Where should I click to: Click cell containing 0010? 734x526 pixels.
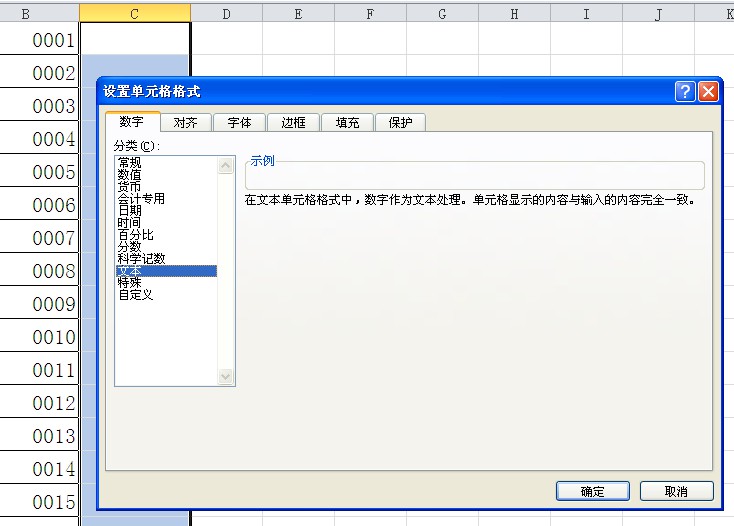pyautogui.click(x=39, y=336)
